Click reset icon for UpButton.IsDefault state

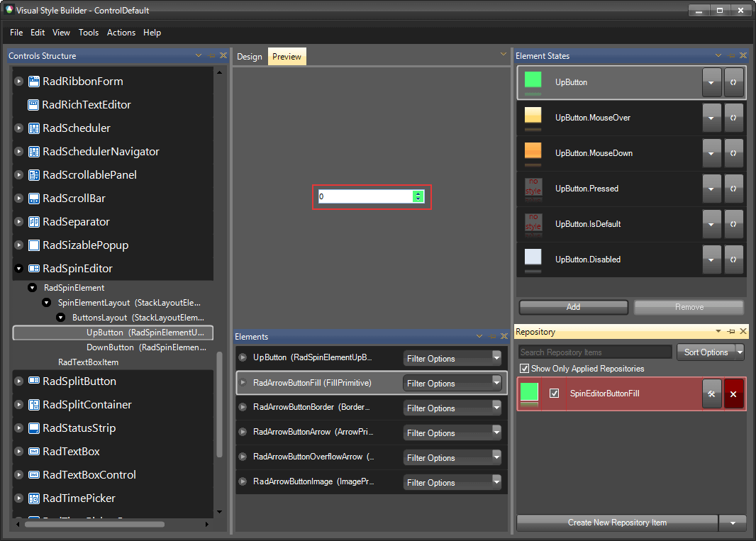tap(733, 224)
